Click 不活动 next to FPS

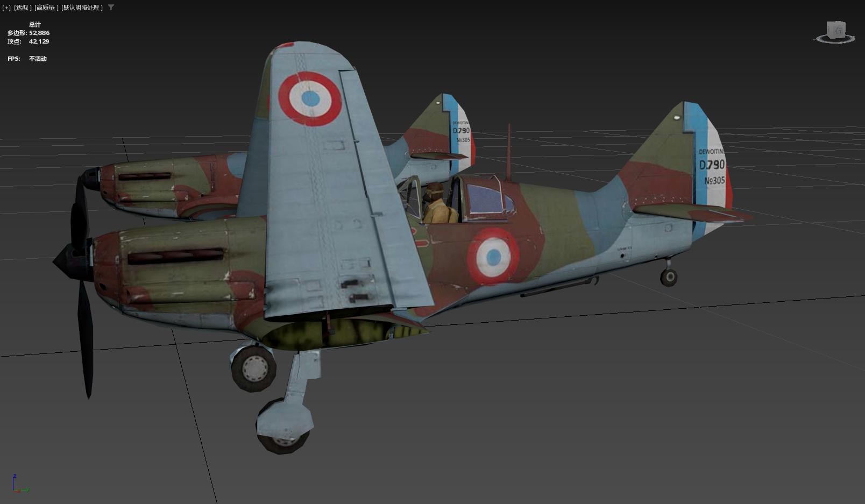coord(37,58)
